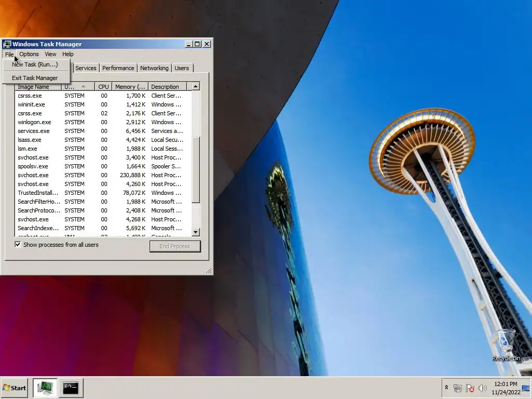Viewport: 532px width, 399px height.
Task: Select the lsass.exe process row
Action: click(x=103, y=140)
